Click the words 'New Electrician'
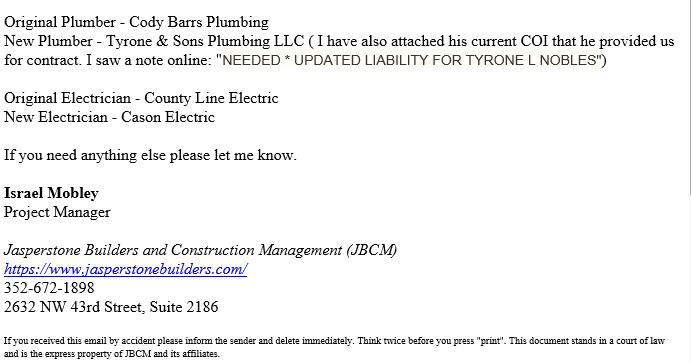 click(56, 117)
